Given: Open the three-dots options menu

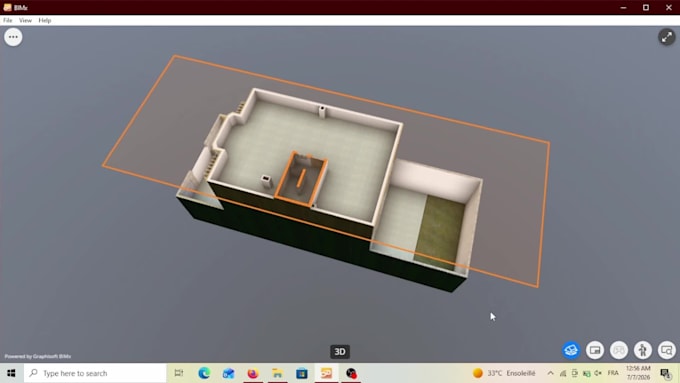Looking at the screenshot, I should (x=13, y=37).
